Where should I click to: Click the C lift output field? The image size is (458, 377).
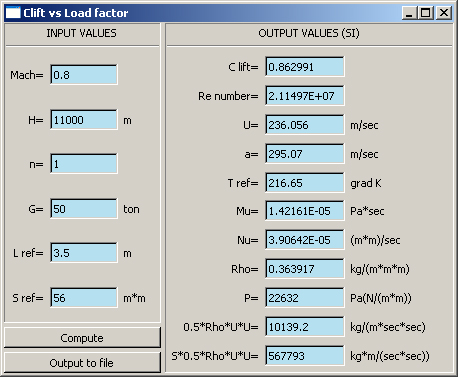tap(305, 67)
